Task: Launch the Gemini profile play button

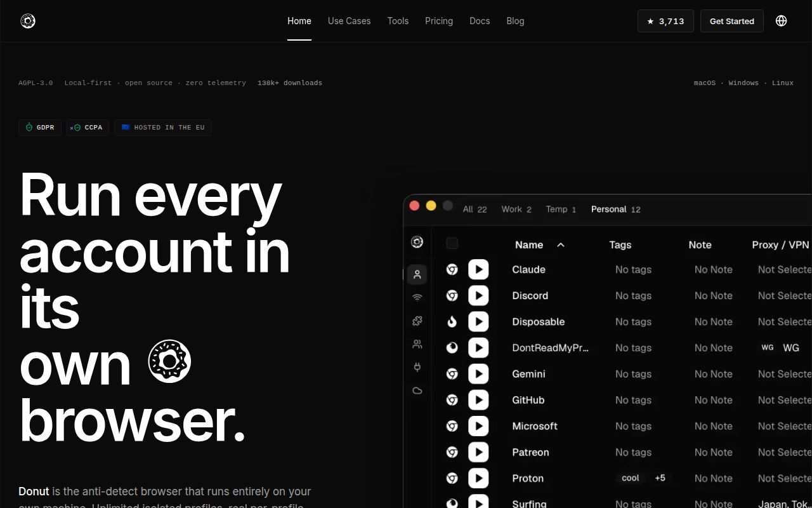Action: (478, 374)
